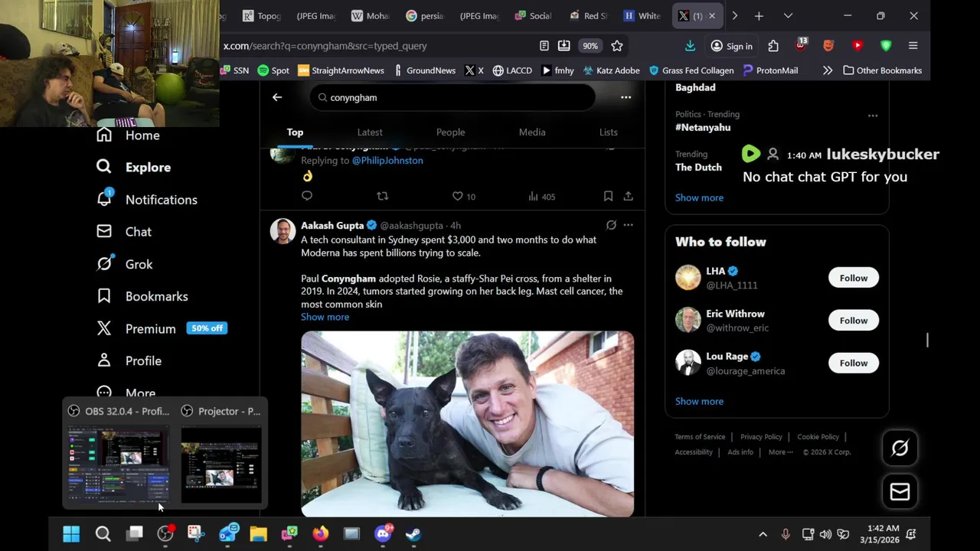The image size is (980, 551).
Task: Click the Sign in button
Action: click(731, 46)
